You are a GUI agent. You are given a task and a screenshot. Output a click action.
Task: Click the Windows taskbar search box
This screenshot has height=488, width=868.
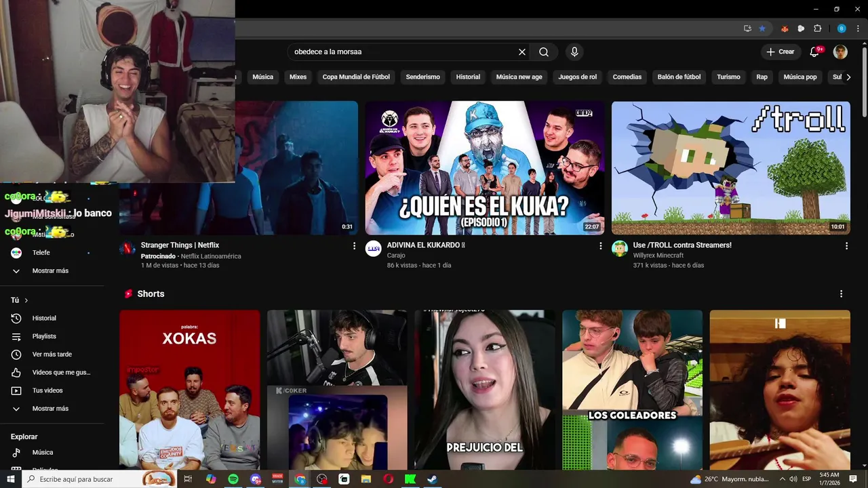tap(100, 479)
